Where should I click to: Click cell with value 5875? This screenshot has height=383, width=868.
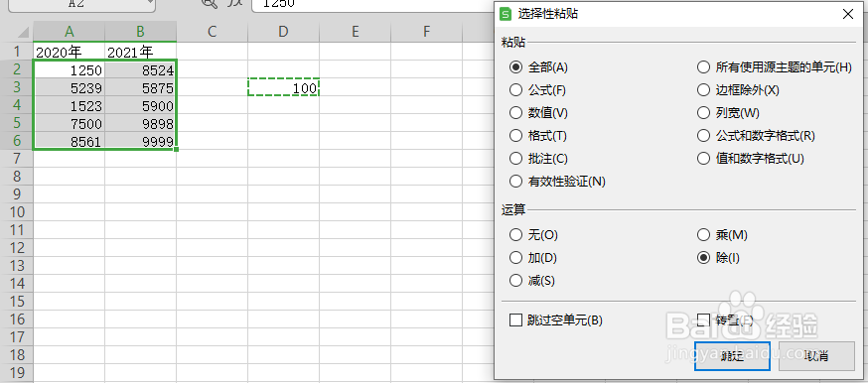tap(141, 88)
